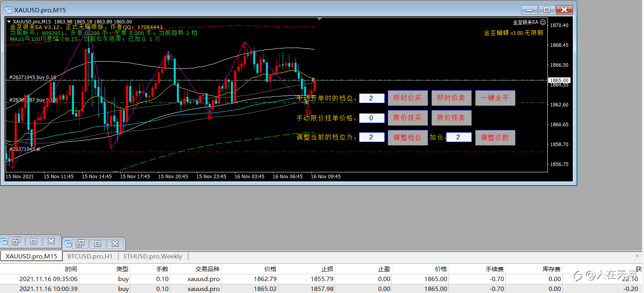Edit the 加仓 count input field
Viewport: 644px width, 293px height.
(459, 137)
